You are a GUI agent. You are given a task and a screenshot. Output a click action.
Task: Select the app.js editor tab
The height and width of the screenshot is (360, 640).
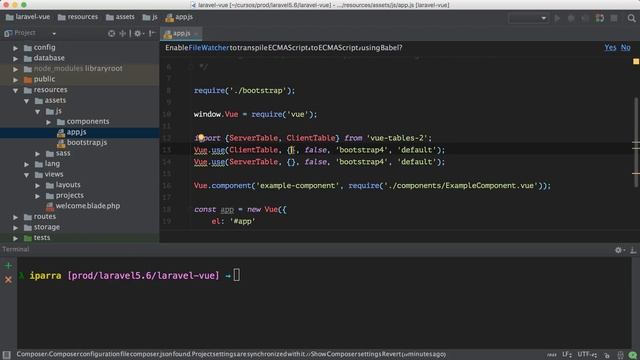181,33
